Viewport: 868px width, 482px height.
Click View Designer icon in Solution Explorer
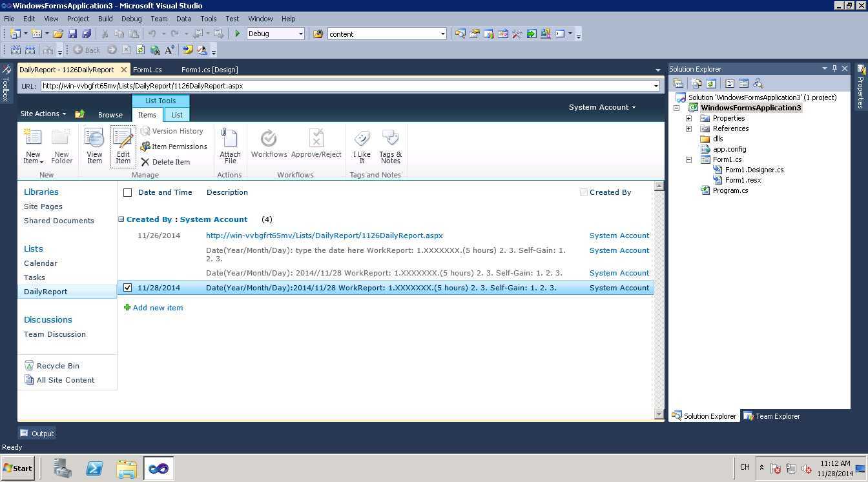743,83
